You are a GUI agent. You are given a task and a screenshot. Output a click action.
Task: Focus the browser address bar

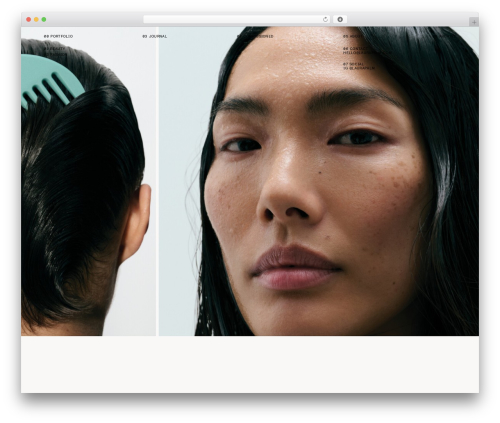coord(237,19)
